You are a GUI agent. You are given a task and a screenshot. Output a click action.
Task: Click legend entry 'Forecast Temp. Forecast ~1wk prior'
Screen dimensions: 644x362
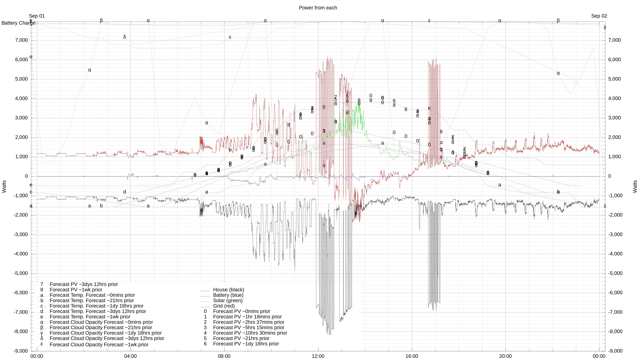coord(90,317)
